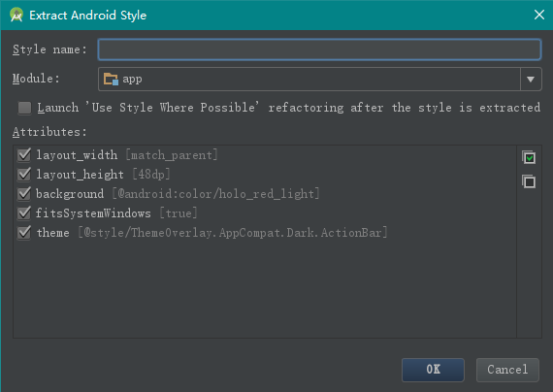Uncheck the layout_width attribute checkbox

click(24, 155)
